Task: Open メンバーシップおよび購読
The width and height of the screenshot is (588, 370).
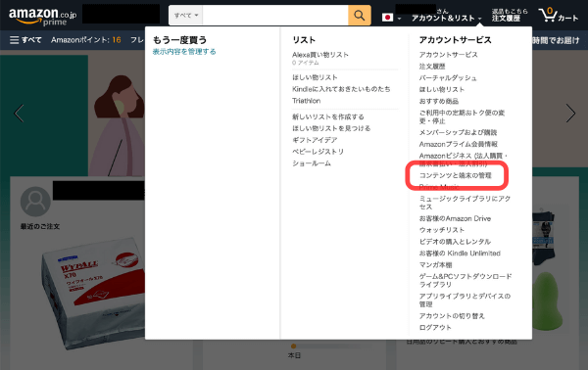Action: click(458, 132)
